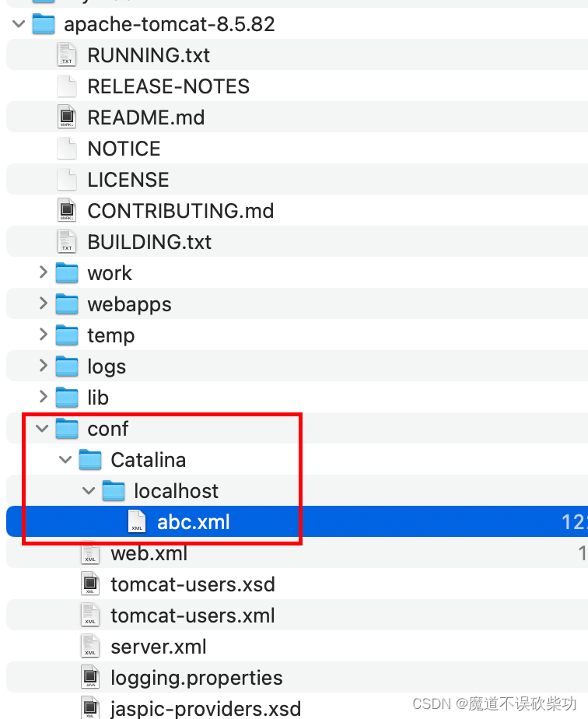This screenshot has width=588, height=719.
Task: Select the RELEASE-NOTES file name
Action: pos(169,86)
